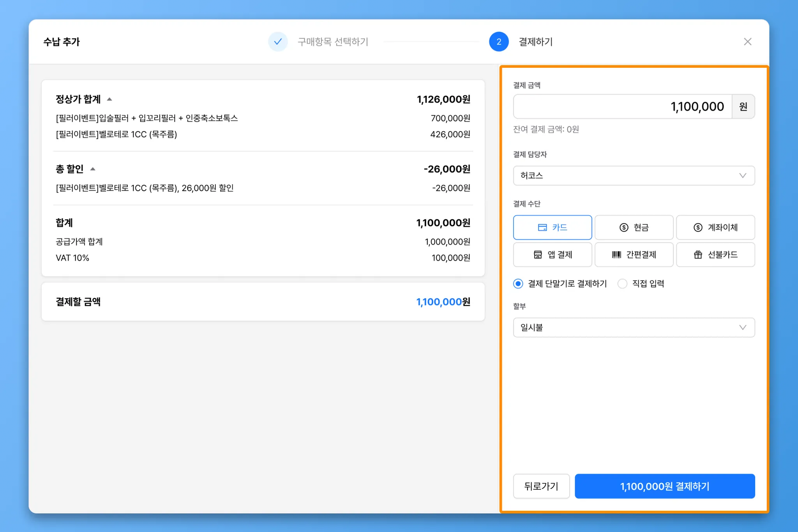Click the 결제하기 step label
This screenshot has height=532, width=798.
point(535,42)
